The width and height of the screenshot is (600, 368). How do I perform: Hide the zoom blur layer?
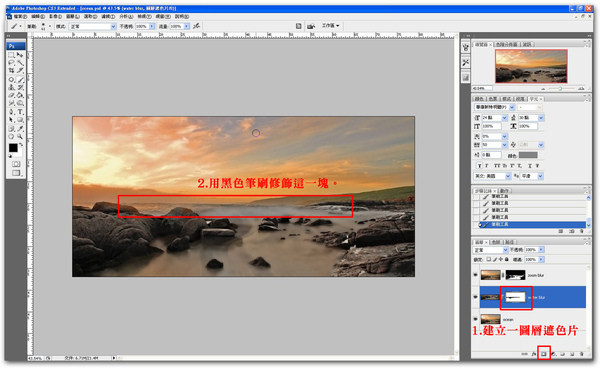tap(475, 275)
